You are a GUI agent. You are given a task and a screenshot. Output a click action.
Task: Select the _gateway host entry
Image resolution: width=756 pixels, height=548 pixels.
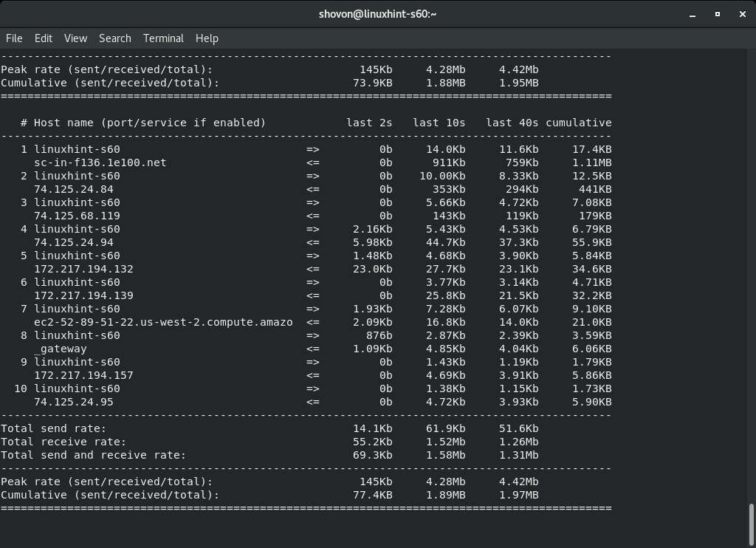61,349
